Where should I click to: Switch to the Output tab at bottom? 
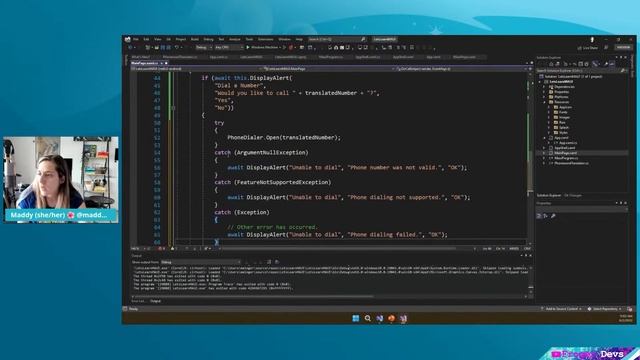point(155,301)
